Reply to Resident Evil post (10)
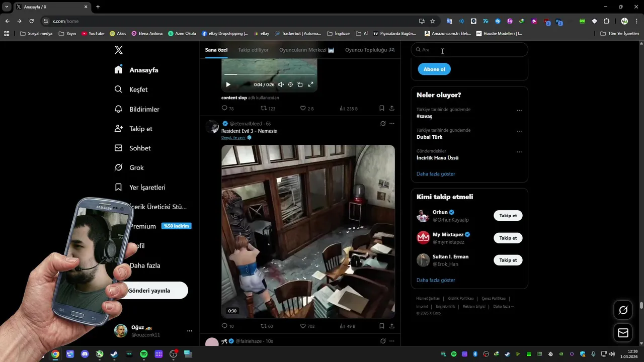This screenshot has height=362, width=644. pos(227,326)
